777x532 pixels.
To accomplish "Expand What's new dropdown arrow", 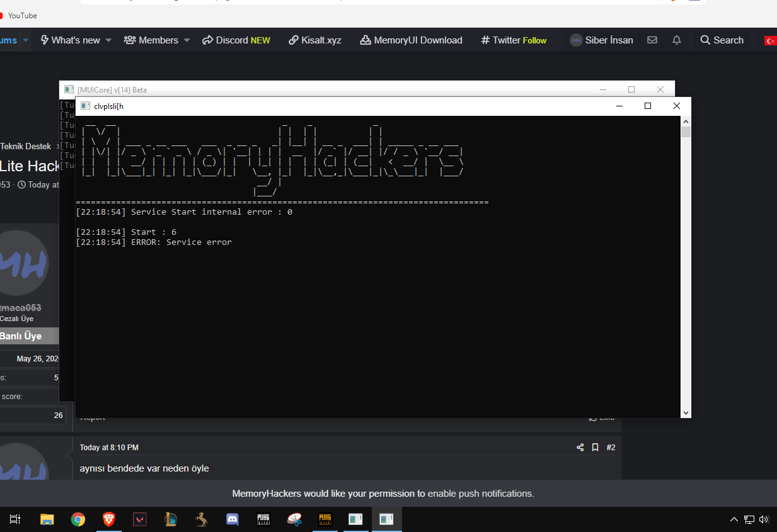I will click(108, 40).
